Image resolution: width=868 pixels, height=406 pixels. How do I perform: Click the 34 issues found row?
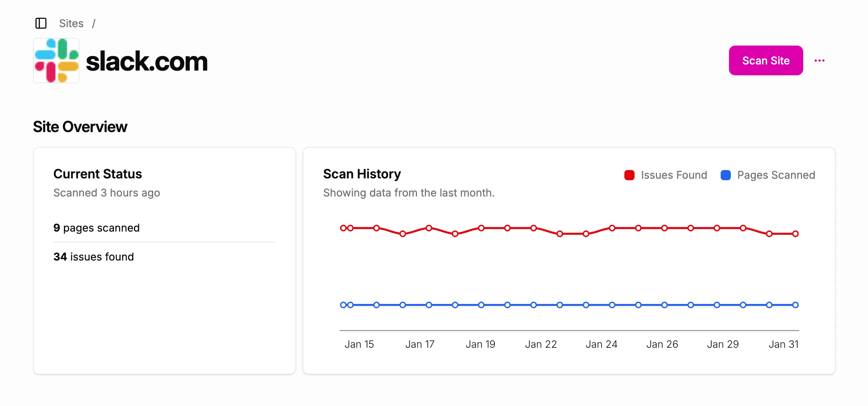[x=94, y=257]
